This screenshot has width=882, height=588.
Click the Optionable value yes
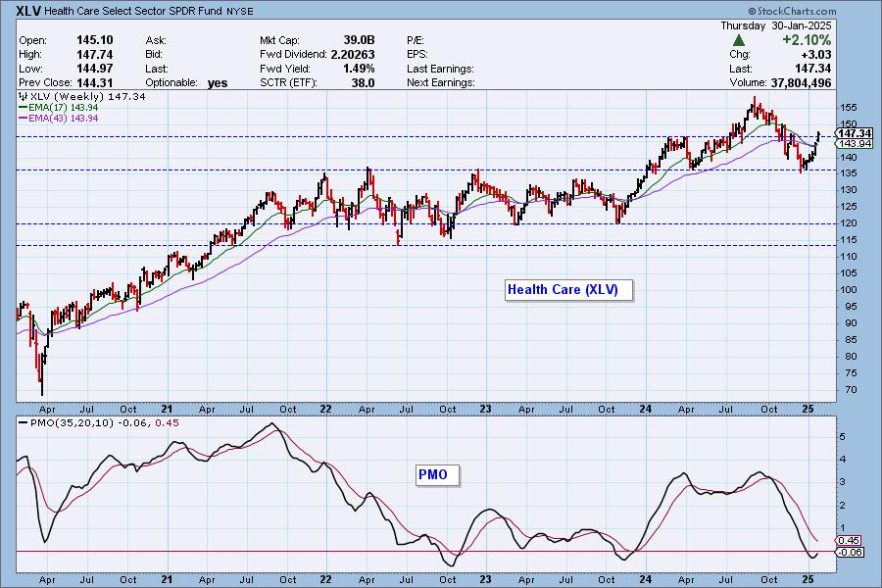click(218, 83)
